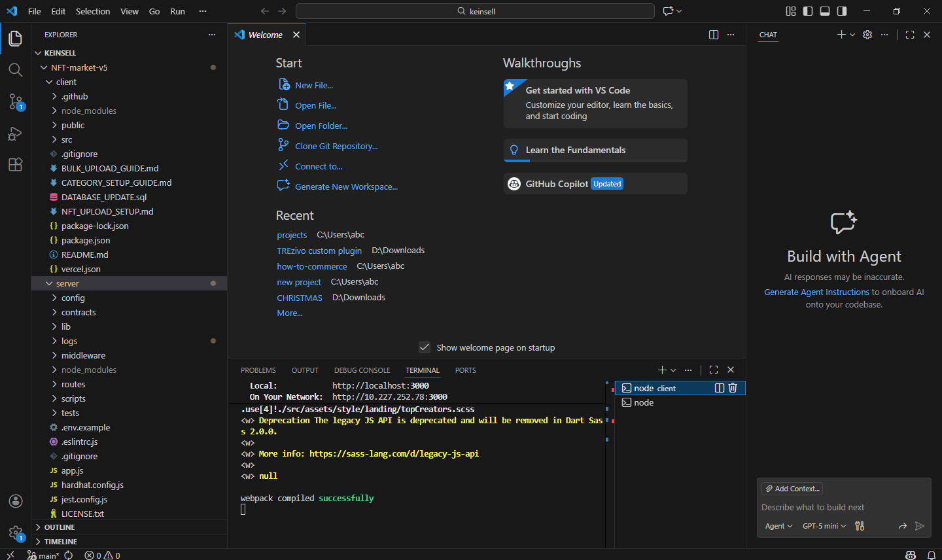Image resolution: width=942 pixels, height=560 pixels.
Task: Toggle the bottom panel layout button
Action: pos(825,11)
